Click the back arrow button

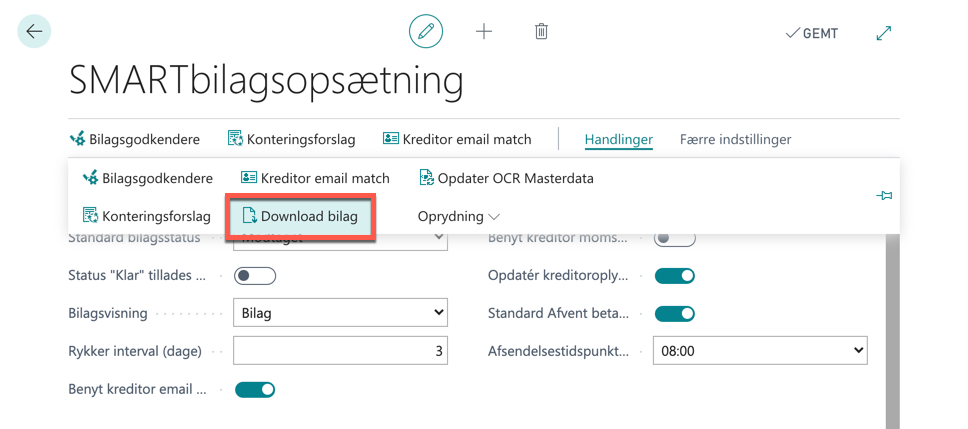[34, 31]
